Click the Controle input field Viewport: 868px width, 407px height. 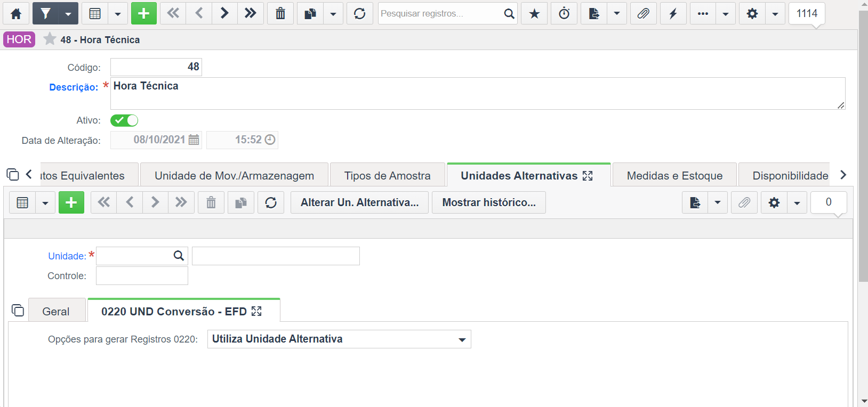click(x=142, y=276)
